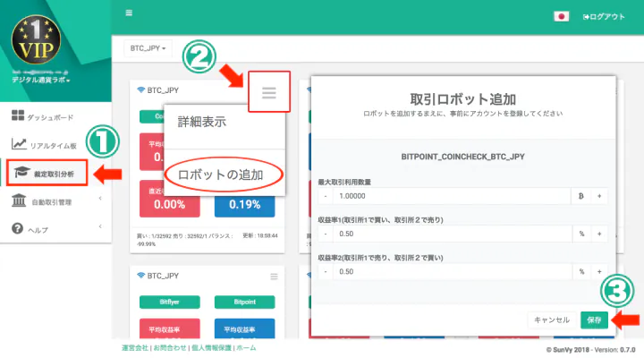Click 取引ロボット追加 dialog heading
This screenshot has height=358, width=644.
(x=463, y=99)
